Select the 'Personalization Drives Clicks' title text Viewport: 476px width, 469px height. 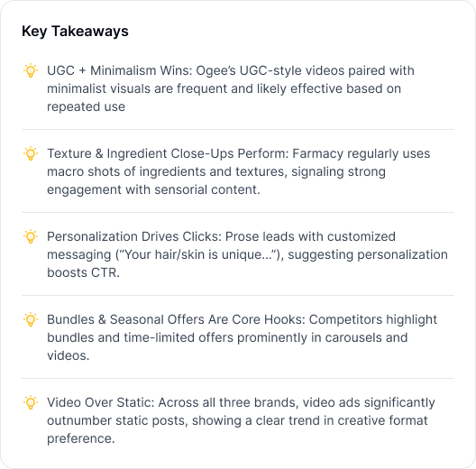[134, 236]
